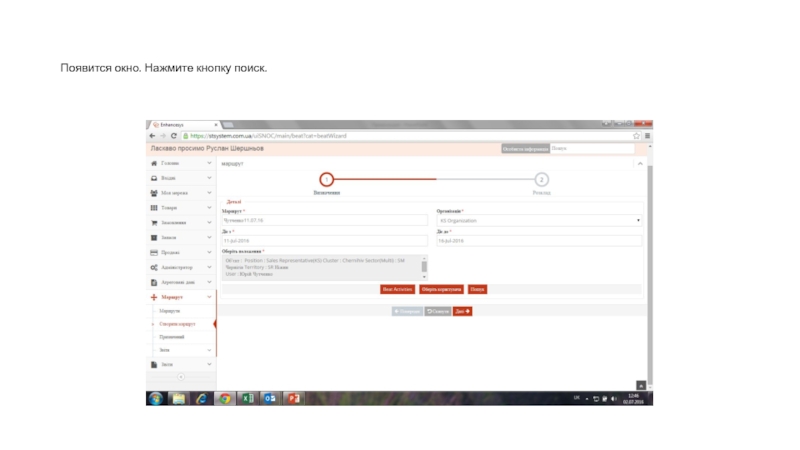
Task: Open PowerPoint from the taskbar
Action: (293, 398)
